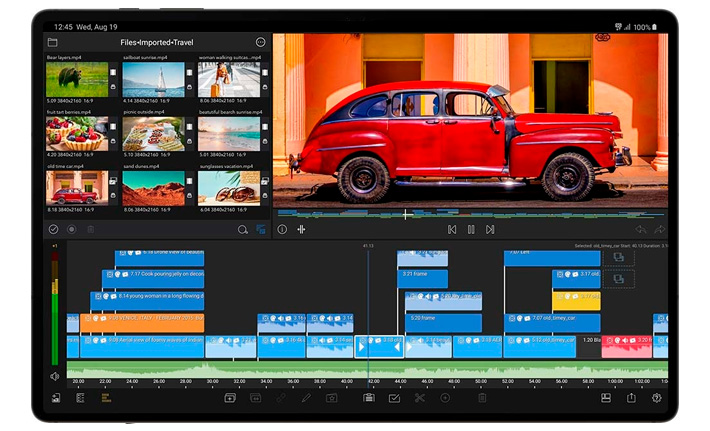Click the Files•Imported•Travel library title

[x=157, y=43]
